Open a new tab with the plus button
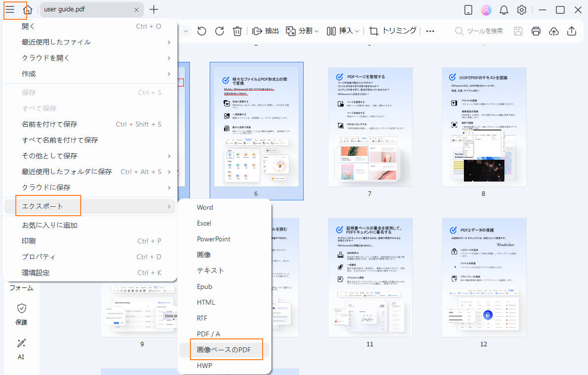This screenshot has width=588, height=375. [154, 9]
